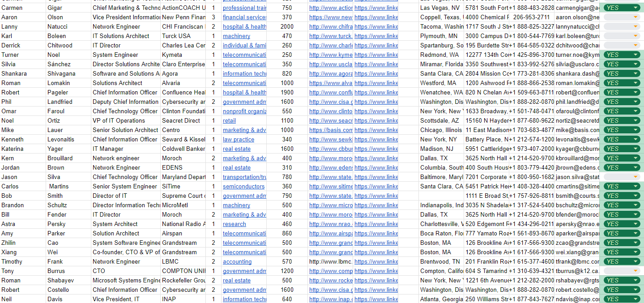Click the research link in Astra Persky's row
This screenshot has height=303, width=644.
click(234, 224)
